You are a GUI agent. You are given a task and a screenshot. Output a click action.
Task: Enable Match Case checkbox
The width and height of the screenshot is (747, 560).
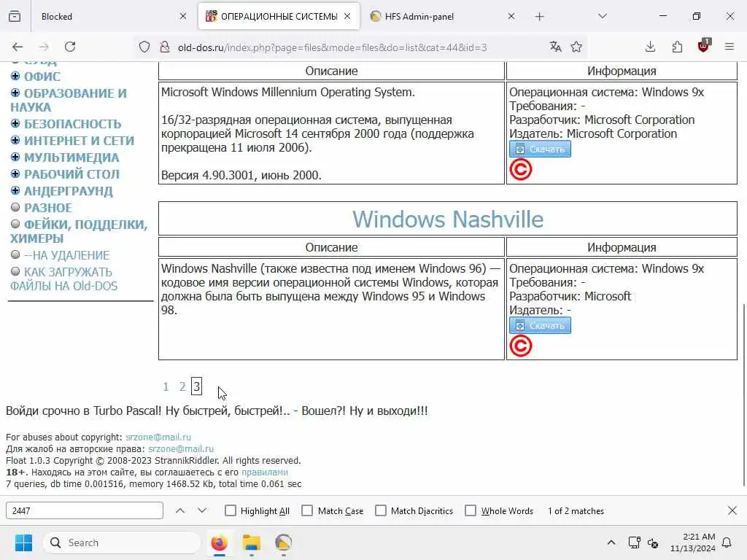307,510
